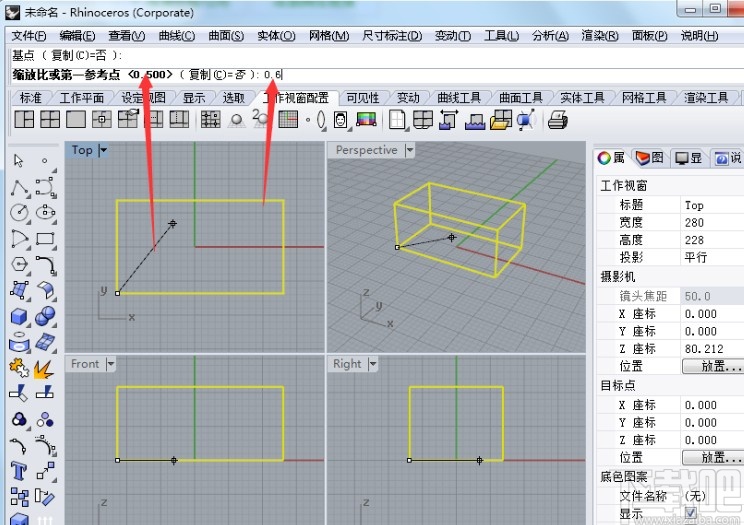Click the command line input showing 0.6
The height and width of the screenshot is (525, 744).
273,75
